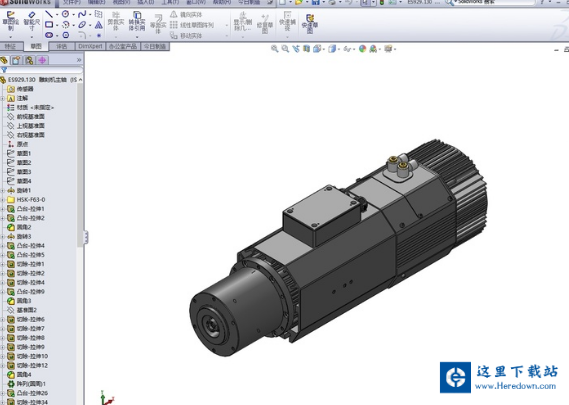Screen dimensions: 569x405
Task: Click Trim Entities (剪裁实体)
Action: click(x=116, y=22)
